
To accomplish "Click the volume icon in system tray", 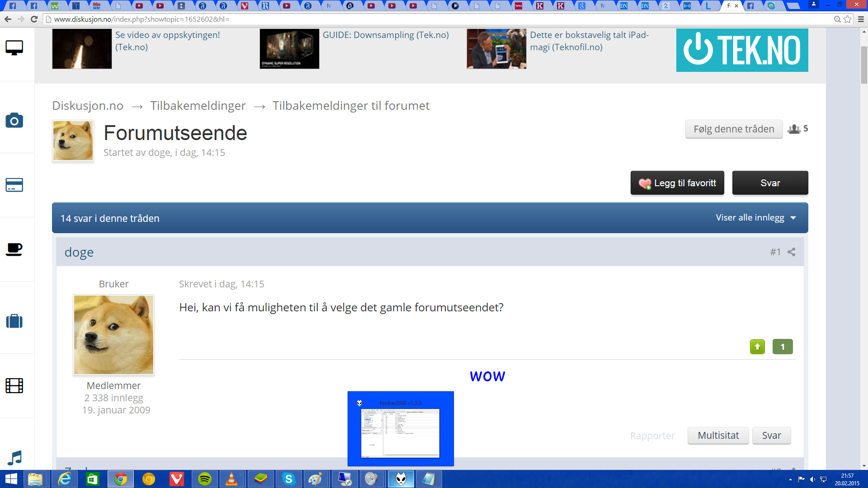I will (x=812, y=479).
